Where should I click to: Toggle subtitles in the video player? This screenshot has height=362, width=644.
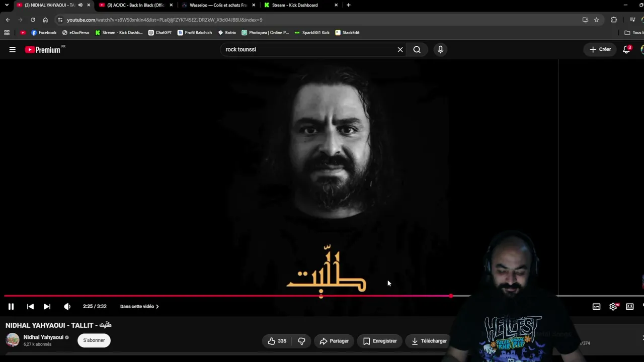(596, 306)
